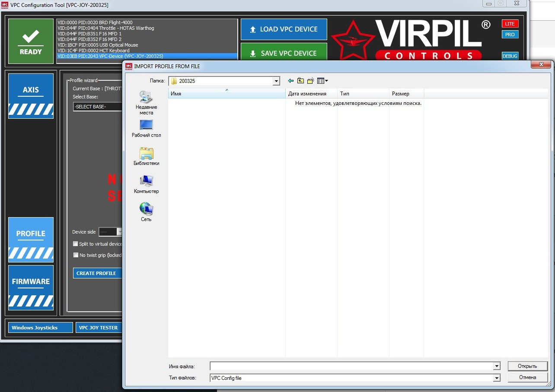The image size is (555, 392).
Task: Click the Отмена cancel button
Action: pyautogui.click(x=527, y=377)
